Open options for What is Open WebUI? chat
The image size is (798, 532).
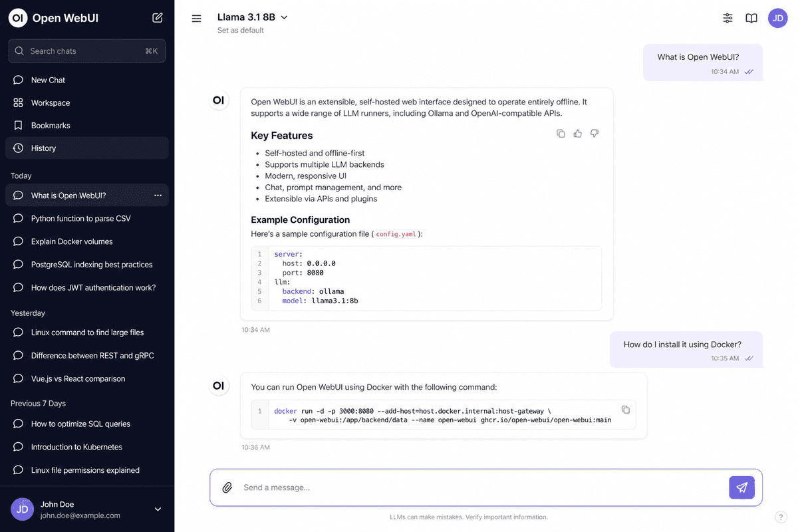[x=158, y=196]
